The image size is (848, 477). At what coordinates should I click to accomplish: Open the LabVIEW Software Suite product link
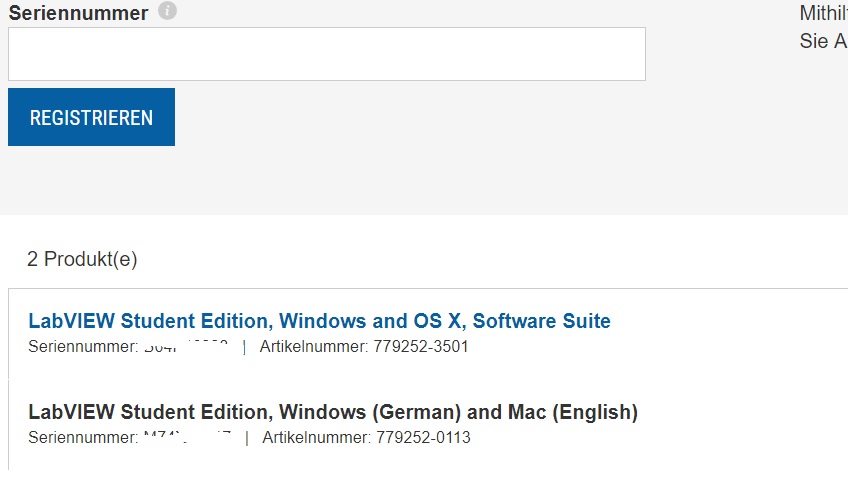(x=319, y=321)
